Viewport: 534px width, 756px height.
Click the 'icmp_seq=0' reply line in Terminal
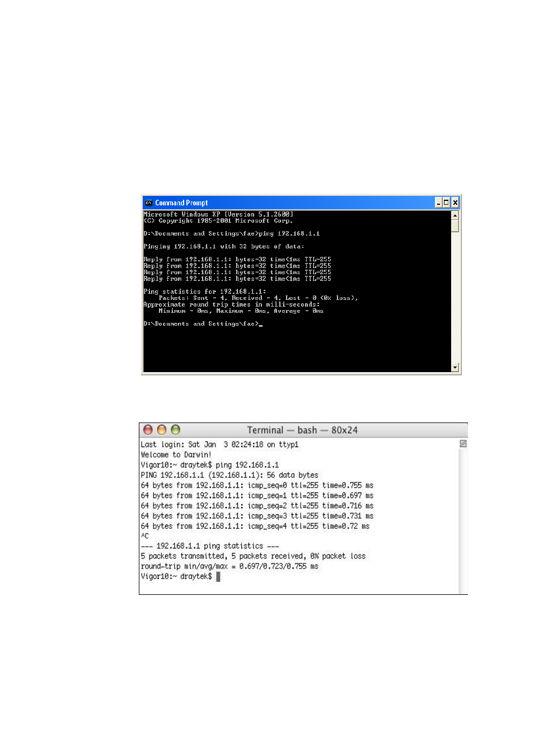(x=257, y=486)
